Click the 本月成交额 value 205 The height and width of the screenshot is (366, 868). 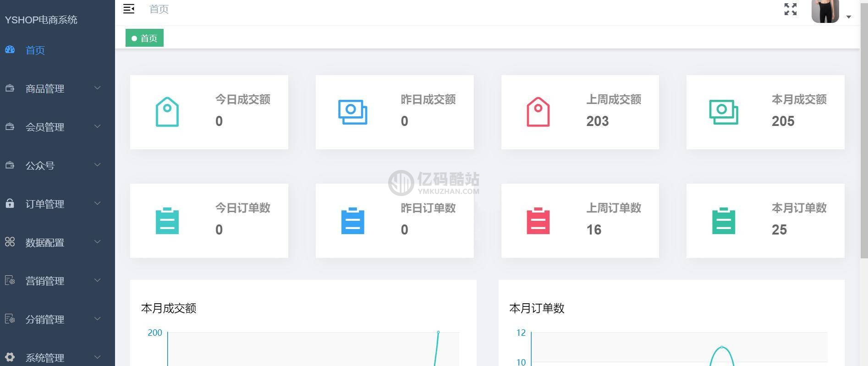point(783,121)
